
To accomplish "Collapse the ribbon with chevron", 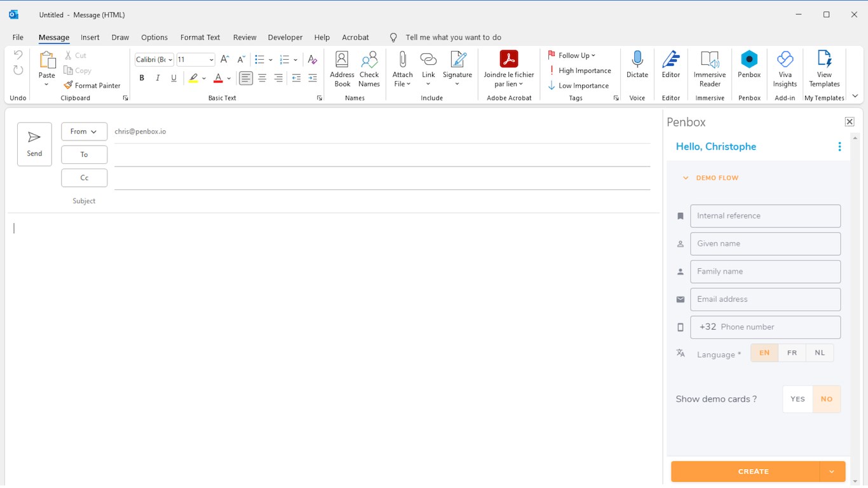I will (x=855, y=97).
